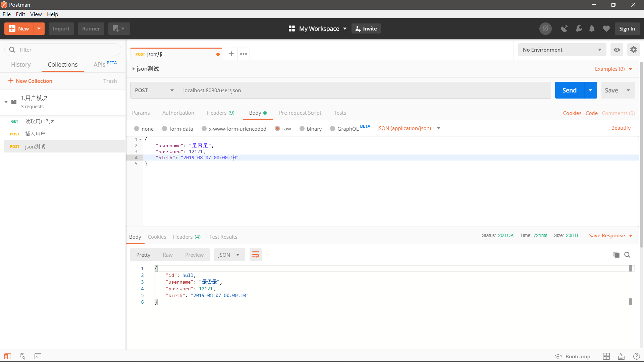Open the POST method dropdown
Screen dimensions: 644x362
click(x=154, y=90)
